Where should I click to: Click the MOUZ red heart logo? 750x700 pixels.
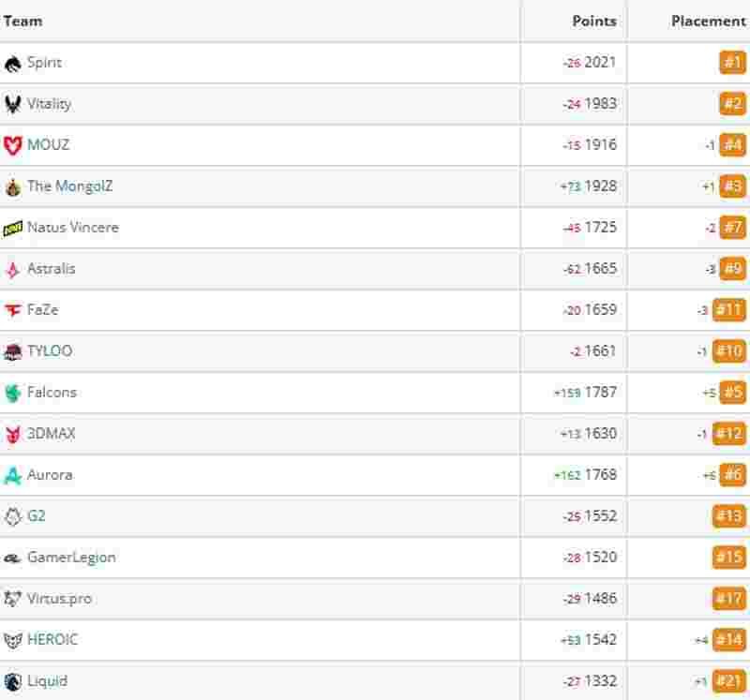[13, 145]
